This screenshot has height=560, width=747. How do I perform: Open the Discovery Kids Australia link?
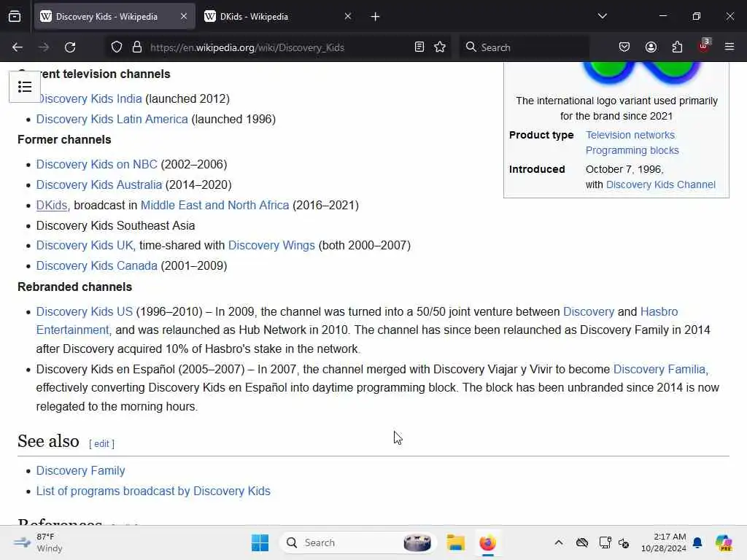point(99,184)
